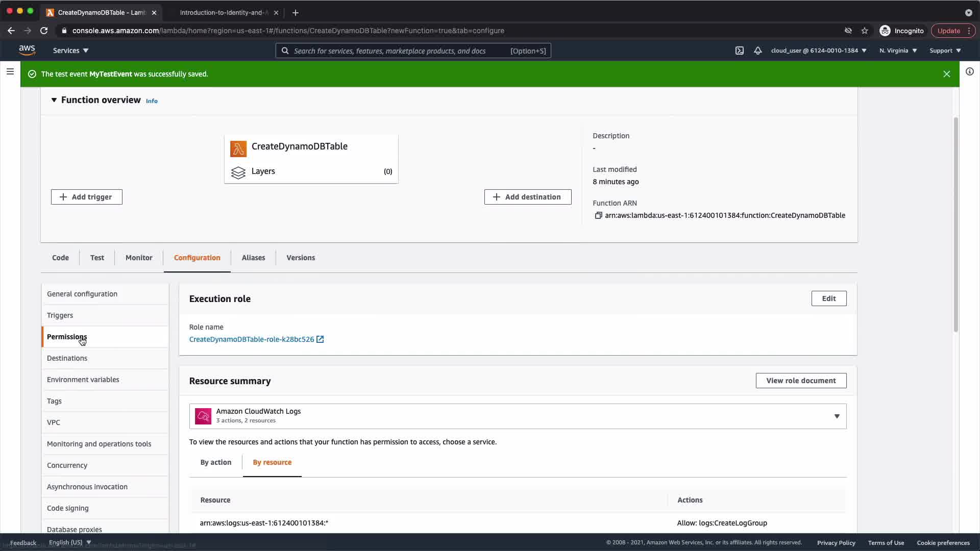980x551 pixels.
Task: Copy the Function ARN with the copy icon
Action: pos(598,215)
